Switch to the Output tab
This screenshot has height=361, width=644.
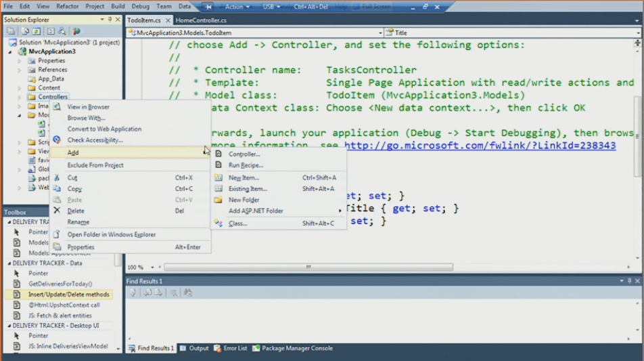(x=194, y=348)
